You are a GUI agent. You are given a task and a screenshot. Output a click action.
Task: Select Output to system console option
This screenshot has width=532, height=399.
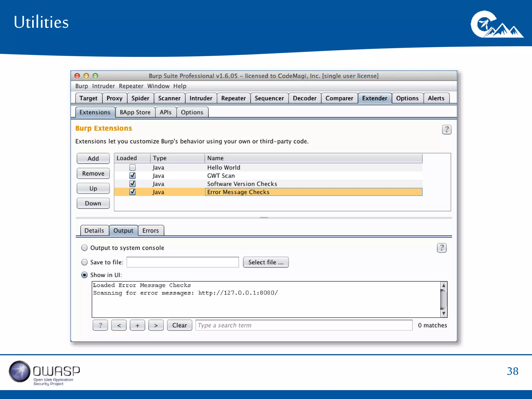pyautogui.click(x=84, y=248)
